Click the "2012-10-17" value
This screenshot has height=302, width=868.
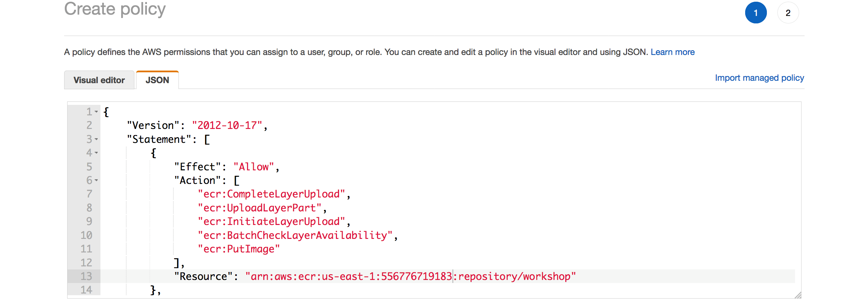(227, 125)
